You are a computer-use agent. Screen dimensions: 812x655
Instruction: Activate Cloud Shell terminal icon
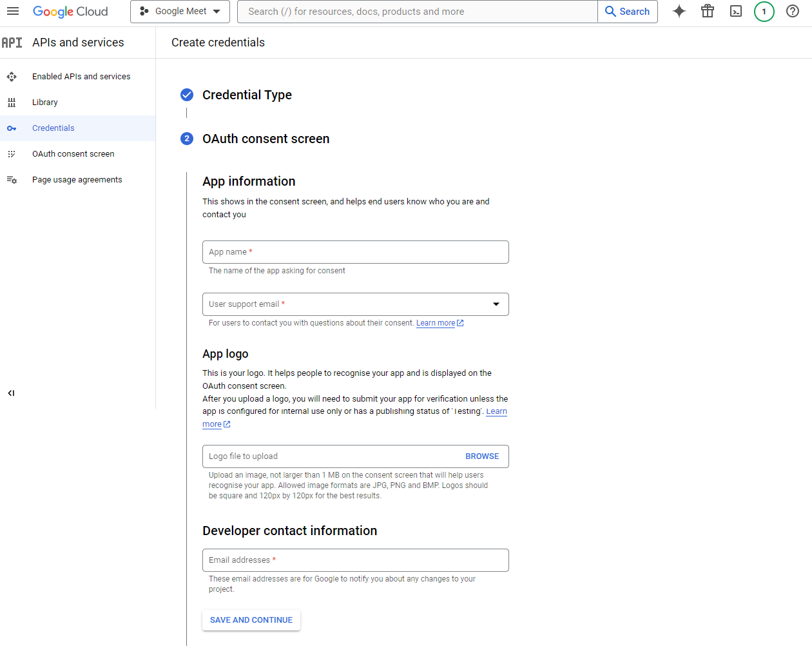735,11
